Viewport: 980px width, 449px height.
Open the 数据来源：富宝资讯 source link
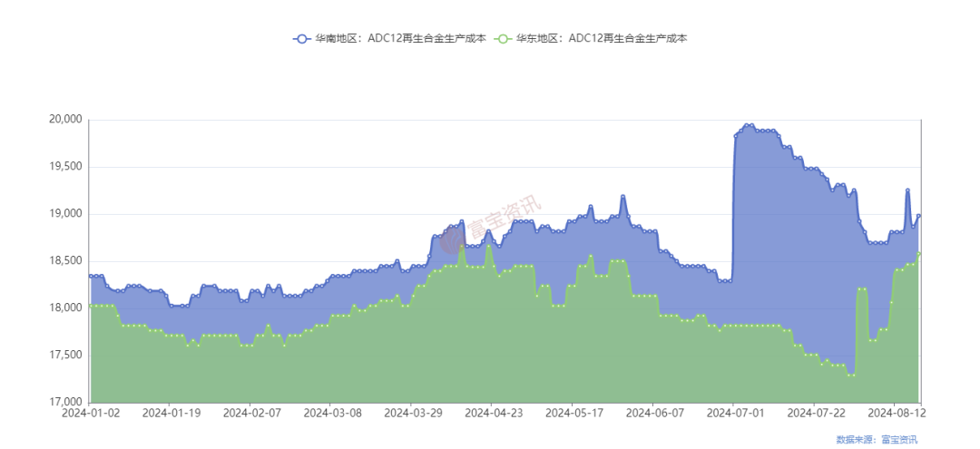tap(876, 439)
